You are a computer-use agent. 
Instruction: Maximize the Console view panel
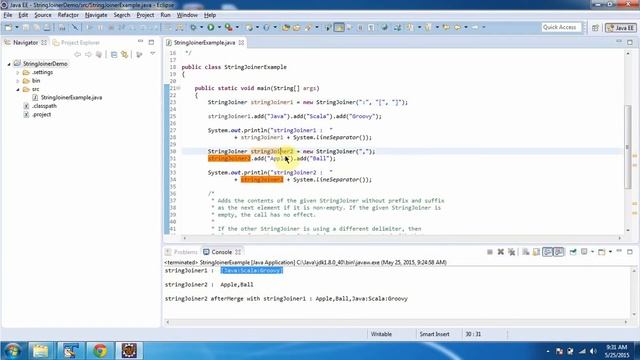pyautogui.click(x=630, y=251)
